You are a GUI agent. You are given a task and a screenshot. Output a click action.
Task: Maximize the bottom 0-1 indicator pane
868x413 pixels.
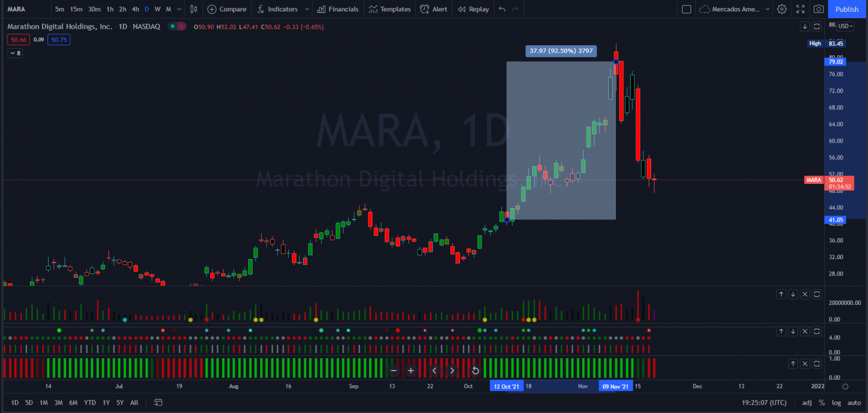817,364
